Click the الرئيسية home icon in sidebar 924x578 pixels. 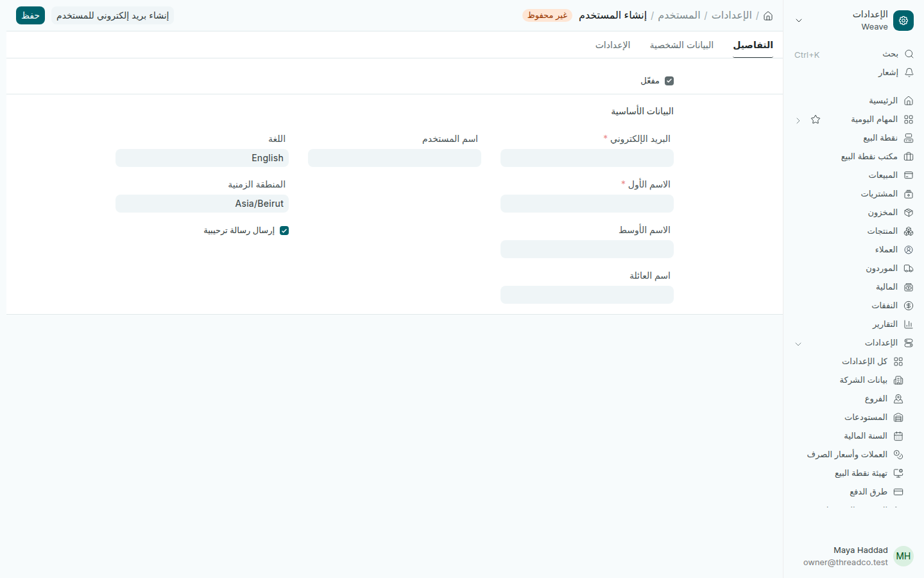(909, 101)
